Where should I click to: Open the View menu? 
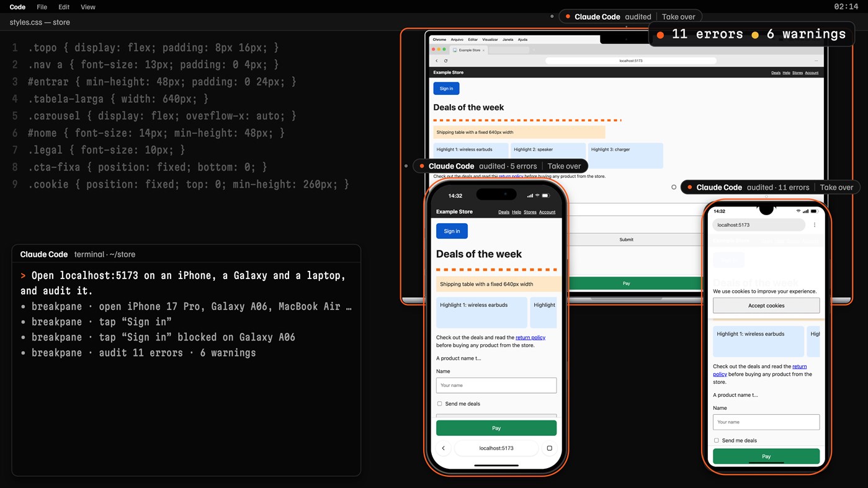click(88, 7)
